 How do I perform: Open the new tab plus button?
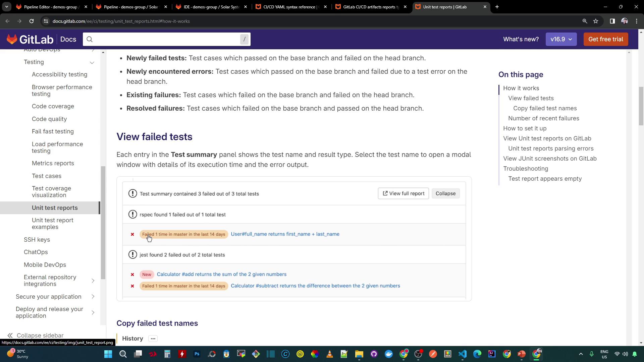click(497, 7)
